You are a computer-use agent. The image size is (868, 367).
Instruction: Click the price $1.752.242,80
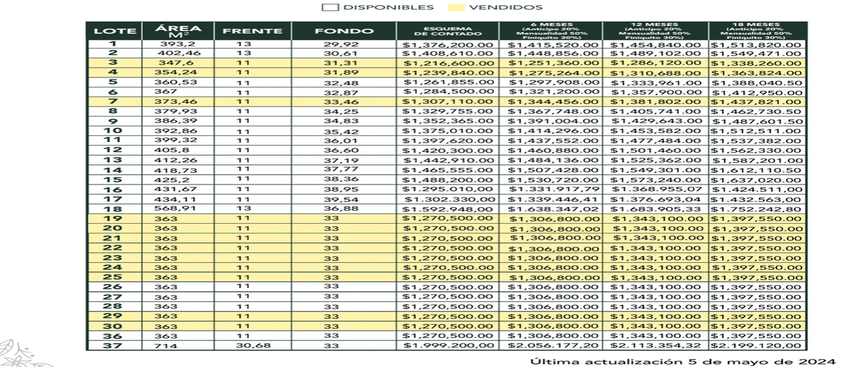click(755, 209)
